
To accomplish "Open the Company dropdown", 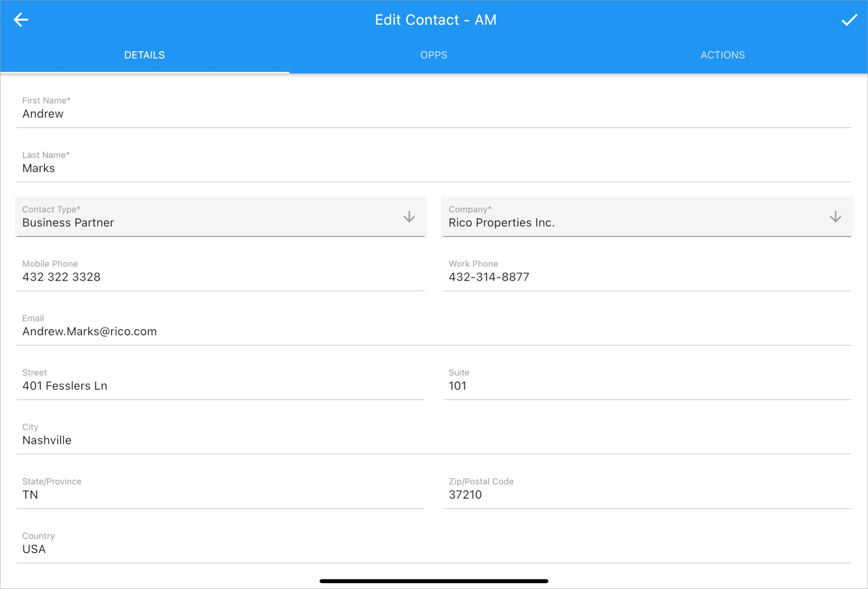I will pyautogui.click(x=647, y=217).
